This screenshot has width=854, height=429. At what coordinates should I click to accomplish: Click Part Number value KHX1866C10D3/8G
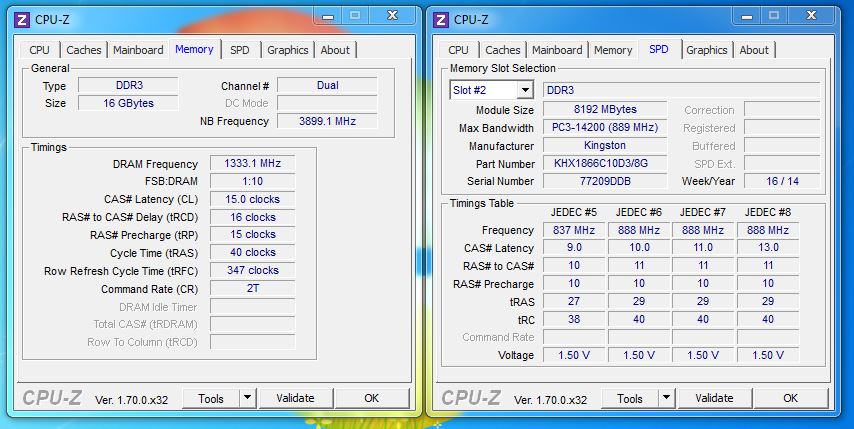605,163
